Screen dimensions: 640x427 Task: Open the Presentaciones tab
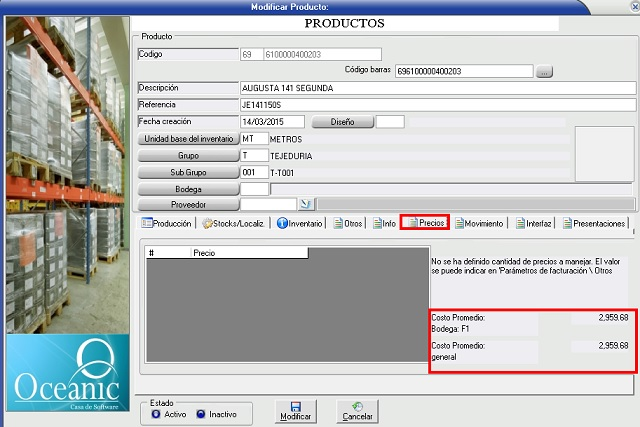point(594,224)
